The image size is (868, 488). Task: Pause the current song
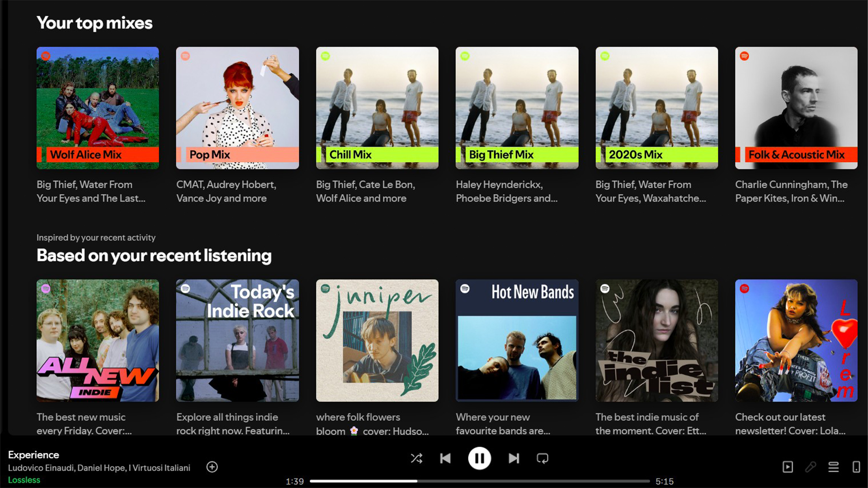click(479, 459)
